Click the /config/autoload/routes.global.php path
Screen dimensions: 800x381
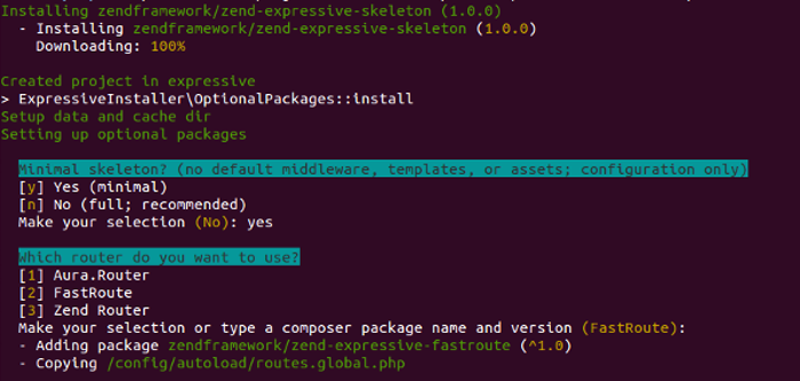[x=256, y=364]
